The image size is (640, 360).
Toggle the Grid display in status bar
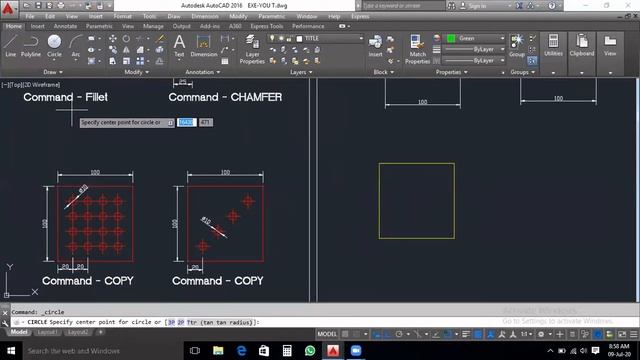(x=345, y=334)
